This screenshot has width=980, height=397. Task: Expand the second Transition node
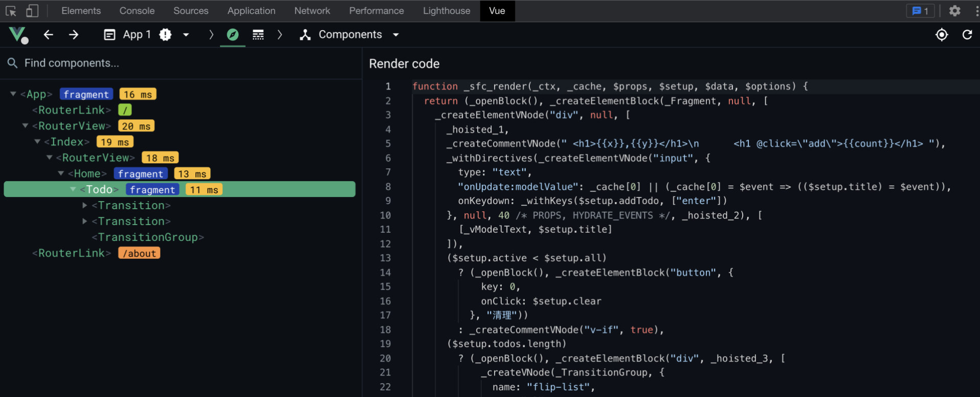[x=85, y=221]
